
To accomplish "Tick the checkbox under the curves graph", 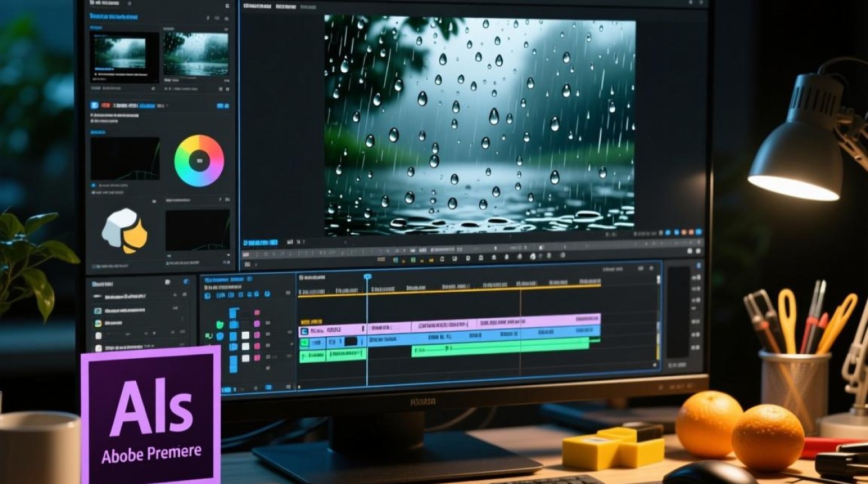I will [93, 185].
